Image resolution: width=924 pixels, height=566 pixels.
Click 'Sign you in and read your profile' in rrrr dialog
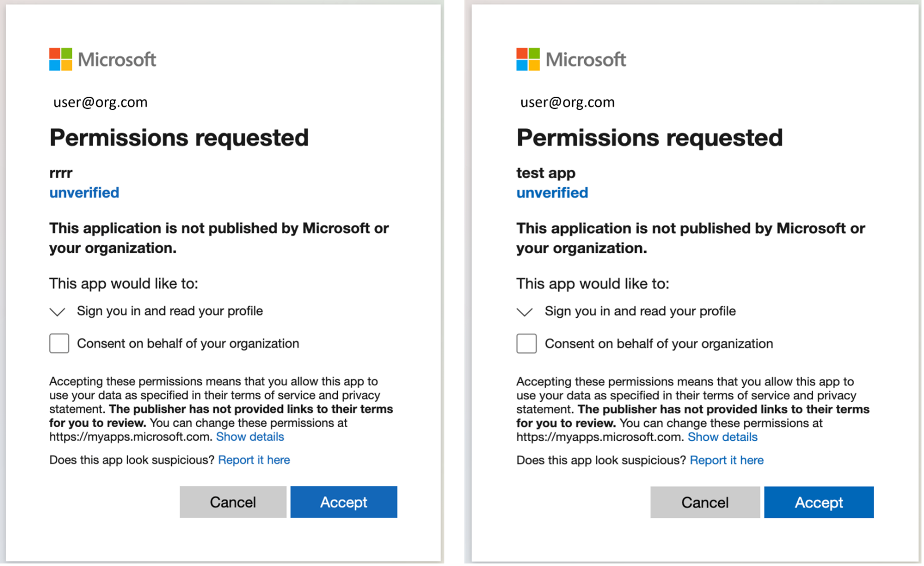[x=170, y=311]
